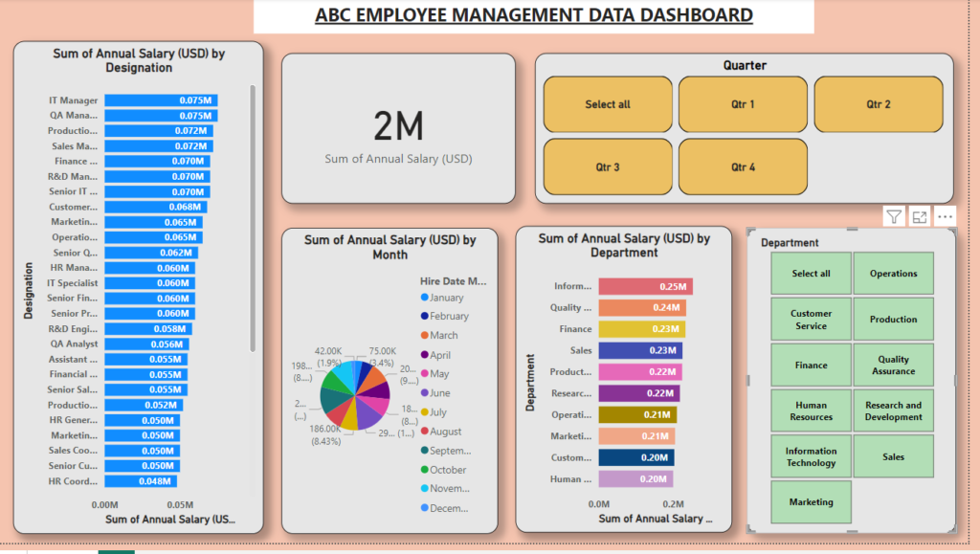The height and width of the screenshot is (554, 980).
Task: Click the March legend marker in pie chart
Action: coord(424,336)
